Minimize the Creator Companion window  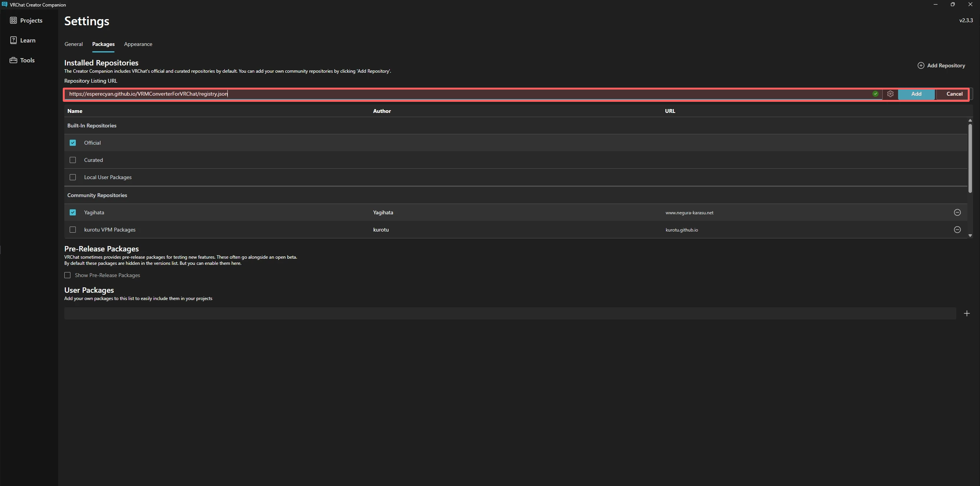936,5
